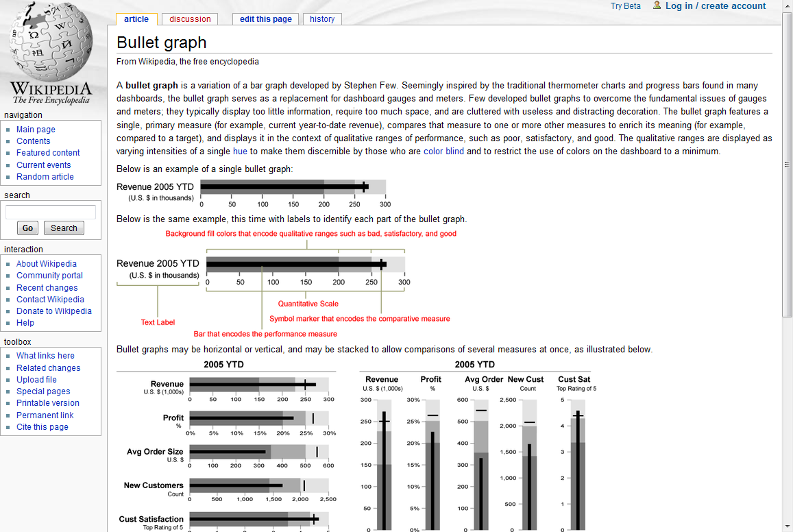Click 'From Wikipedia, the free encyclopedia' text
Screen dimensions: 793x532
click(188, 62)
